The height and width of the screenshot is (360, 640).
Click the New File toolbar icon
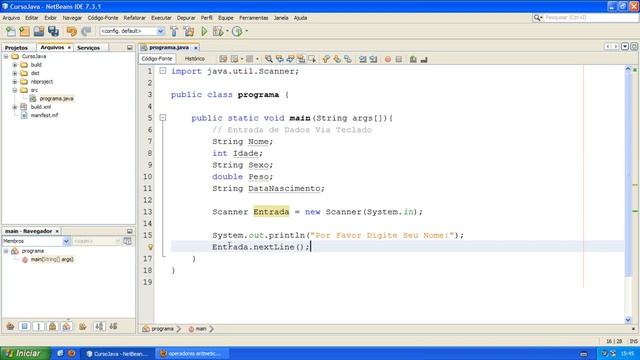click(x=11, y=31)
